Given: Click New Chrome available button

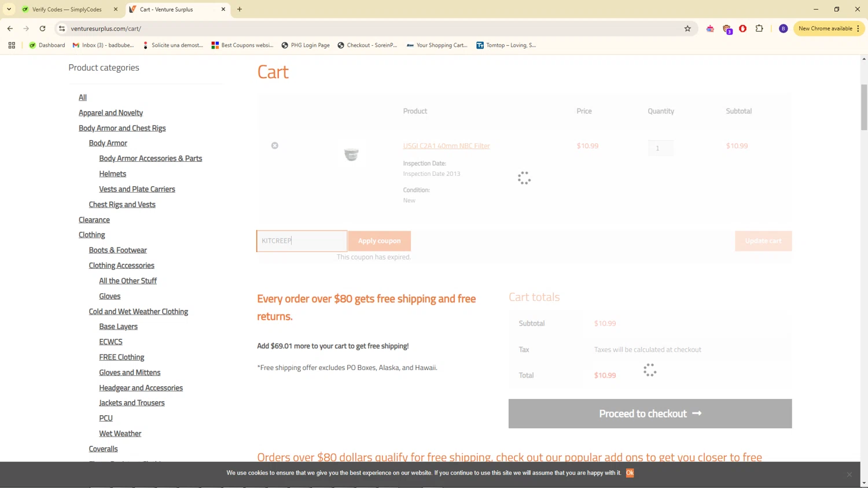Looking at the screenshot, I should [x=829, y=28].
